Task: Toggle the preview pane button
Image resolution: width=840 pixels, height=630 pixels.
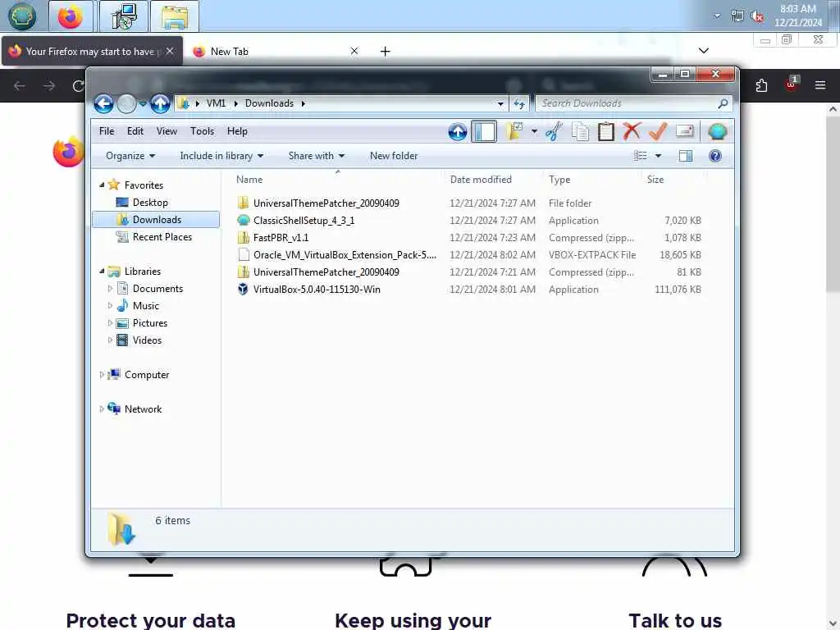Action: click(x=685, y=156)
